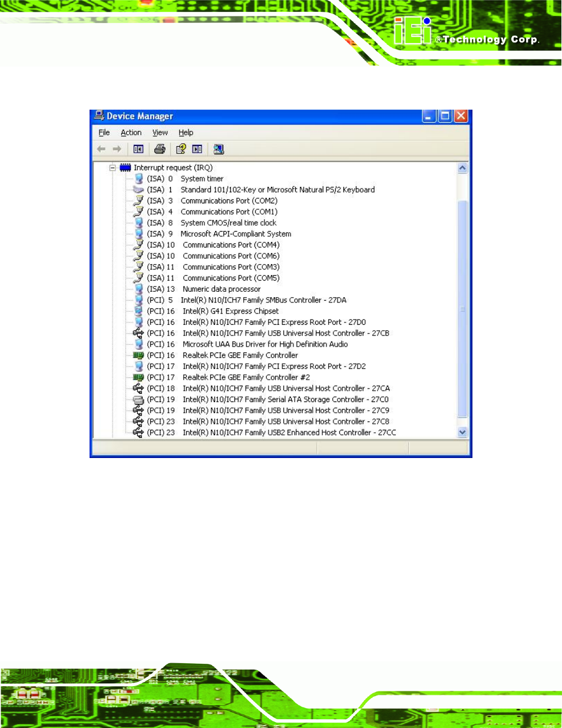Click the port icon for Communications Port (COM1)

[138, 212]
